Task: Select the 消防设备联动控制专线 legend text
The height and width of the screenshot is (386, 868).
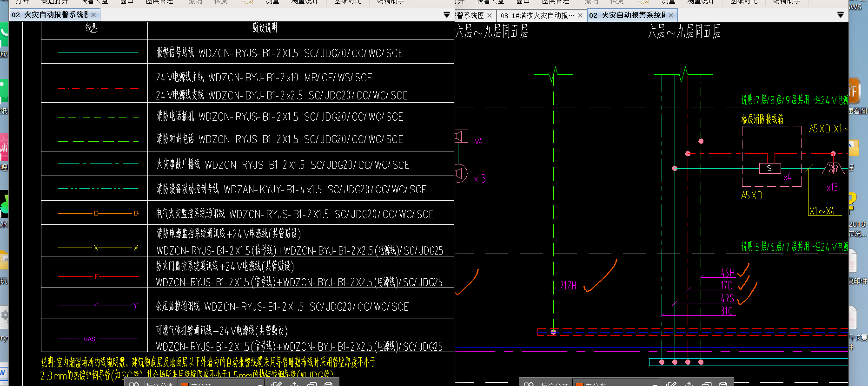Action: click(292, 189)
